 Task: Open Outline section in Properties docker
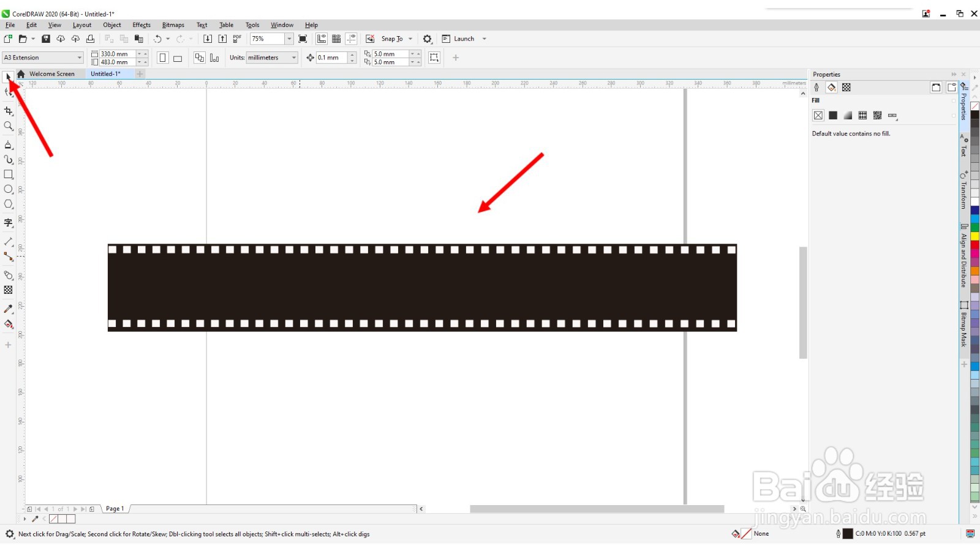[x=816, y=88]
